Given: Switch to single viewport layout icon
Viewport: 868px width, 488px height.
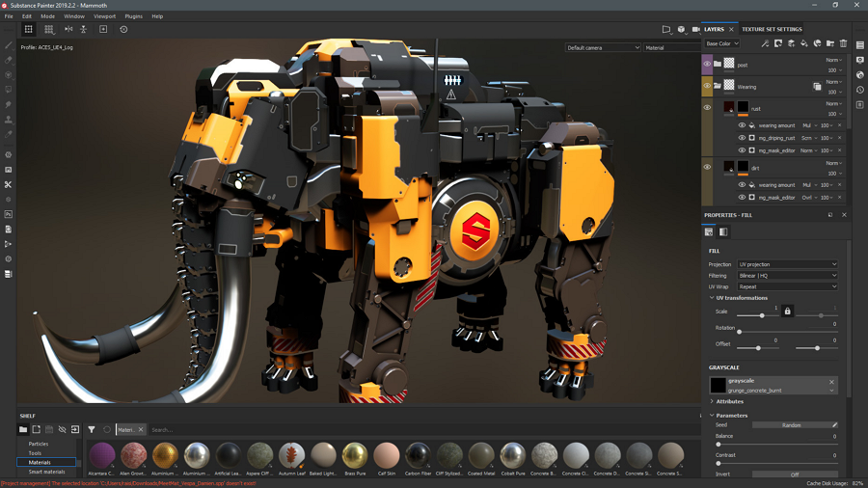Looking at the screenshot, I should tap(28, 29).
